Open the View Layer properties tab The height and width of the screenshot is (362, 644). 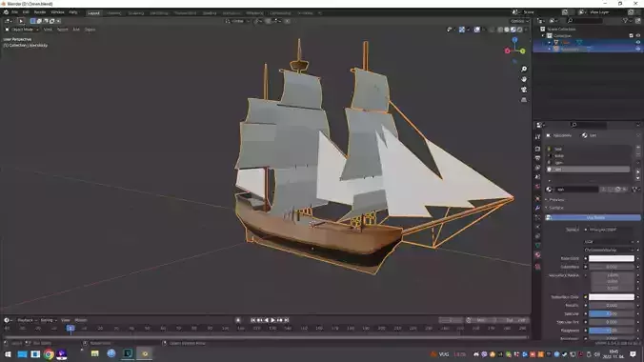(537, 168)
